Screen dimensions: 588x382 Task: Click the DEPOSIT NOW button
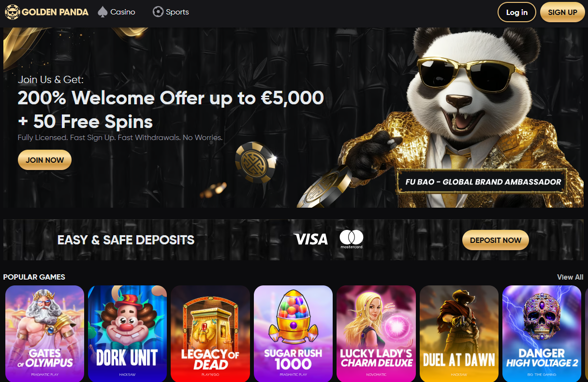(x=496, y=240)
